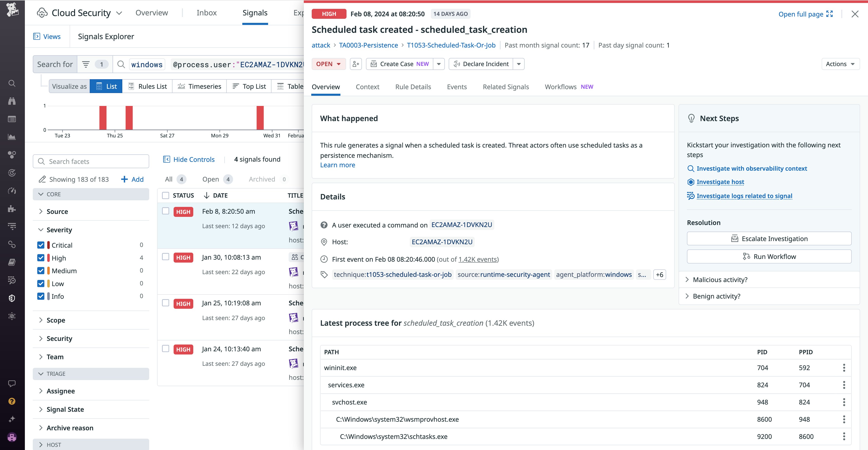Open the Security shield icon in the sidebar
This screenshot has height=450, width=868.
[12, 298]
